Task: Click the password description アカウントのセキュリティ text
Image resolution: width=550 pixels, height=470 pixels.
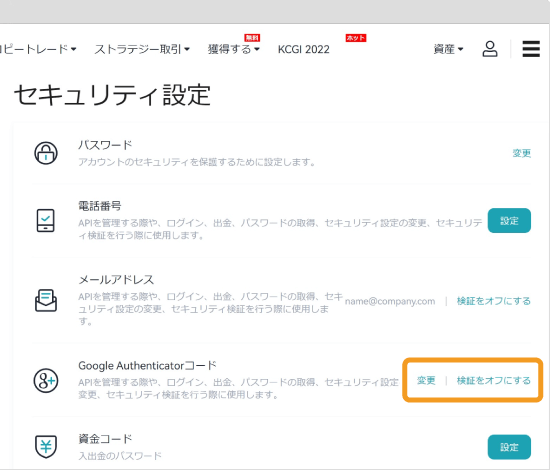Action: pos(196,162)
